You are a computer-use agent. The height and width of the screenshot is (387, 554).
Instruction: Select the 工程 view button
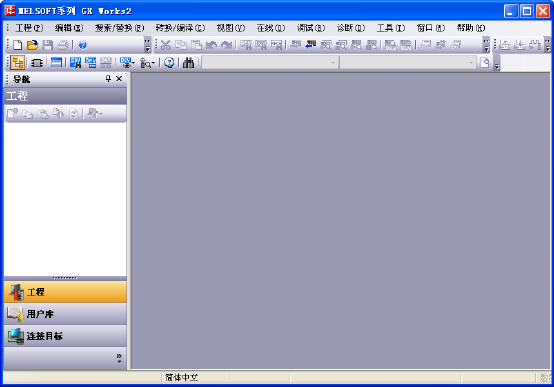coord(65,292)
